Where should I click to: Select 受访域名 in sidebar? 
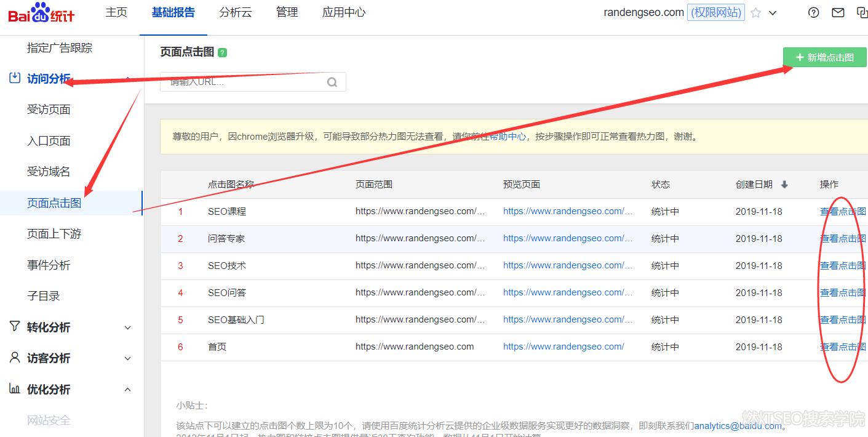coord(49,172)
